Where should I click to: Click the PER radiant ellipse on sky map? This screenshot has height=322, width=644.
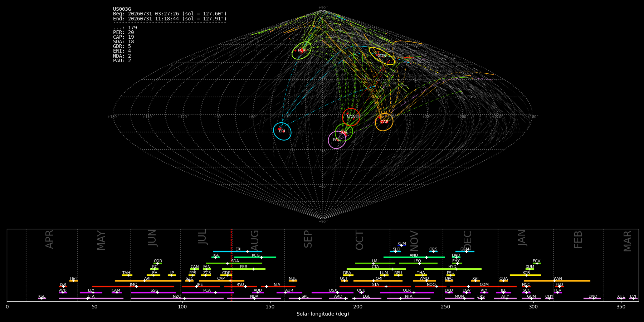click(302, 50)
